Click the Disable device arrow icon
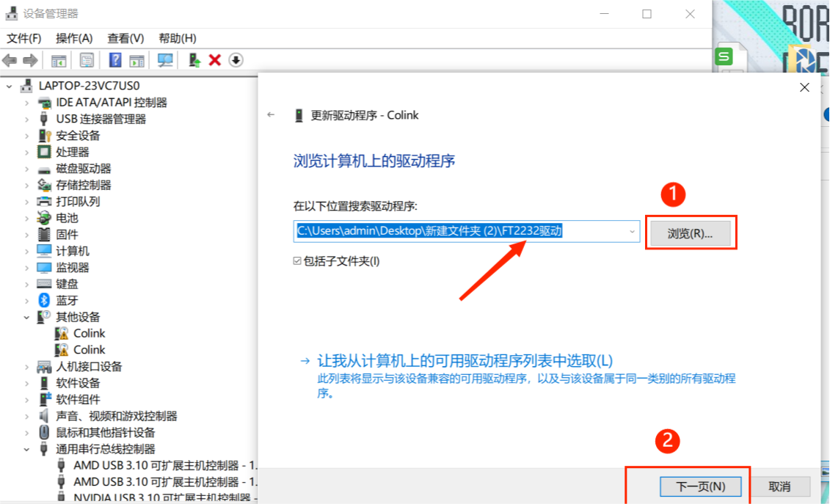Viewport: 830px width, 504px height. coord(235,59)
